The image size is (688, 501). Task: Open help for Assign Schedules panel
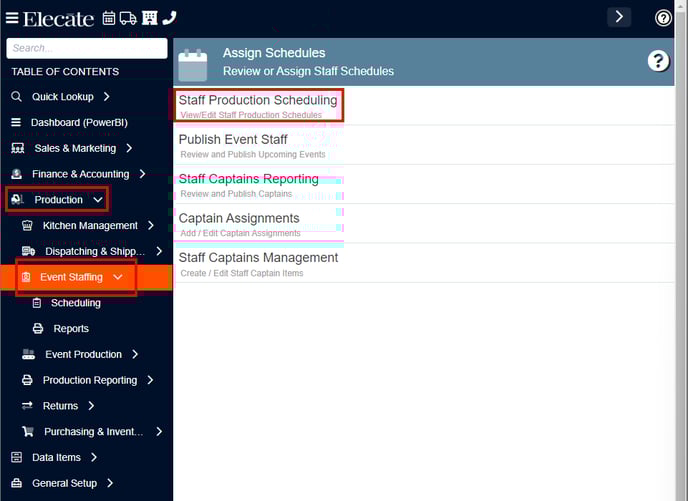(658, 61)
